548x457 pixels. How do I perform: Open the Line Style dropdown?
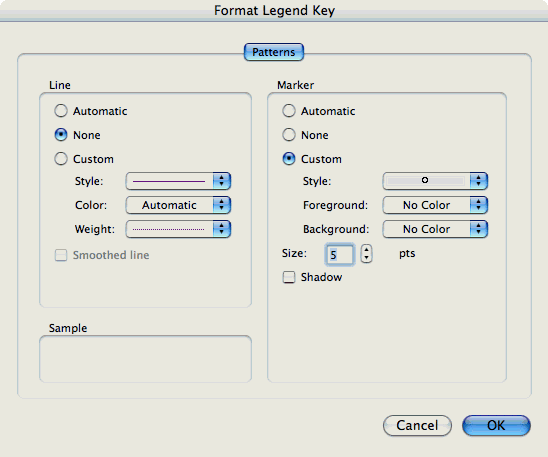coord(178,181)
